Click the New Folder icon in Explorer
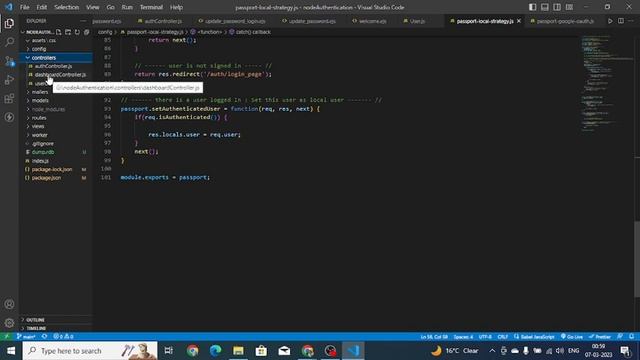 (x=68, y=32)
